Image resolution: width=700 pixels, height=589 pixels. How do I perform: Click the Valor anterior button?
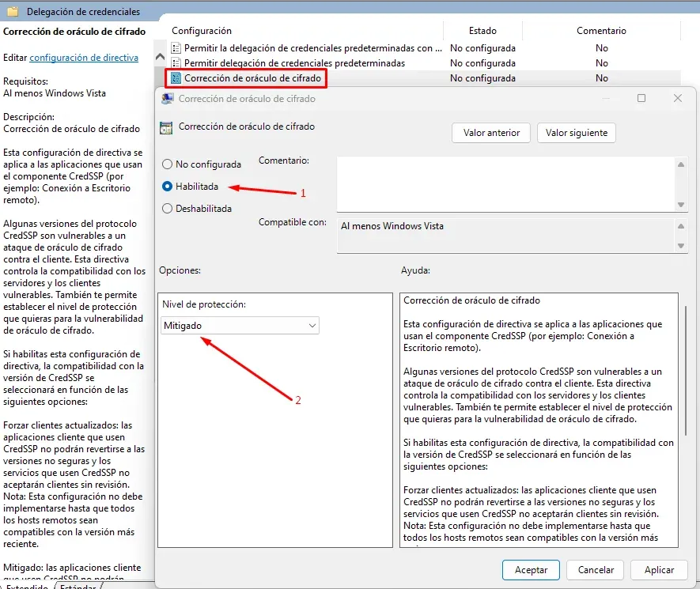(491, 133)
